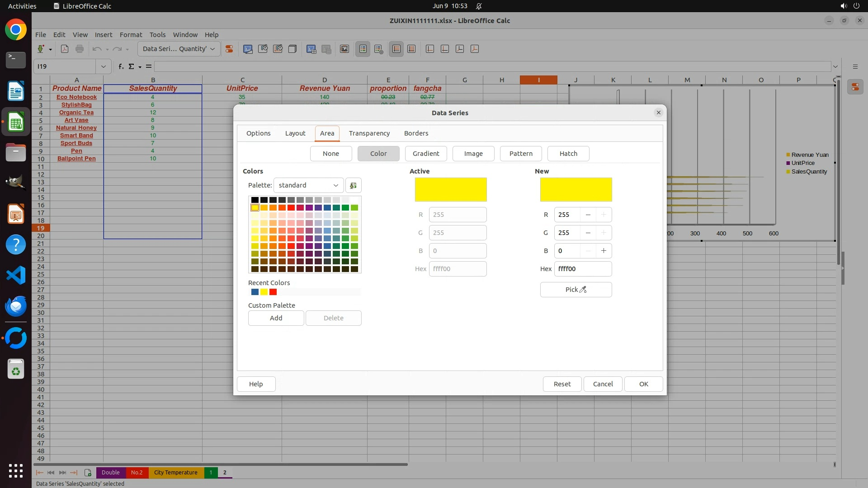Open the Borders tab
Viewport: 868px width, 488px height.
pos(416,133)
